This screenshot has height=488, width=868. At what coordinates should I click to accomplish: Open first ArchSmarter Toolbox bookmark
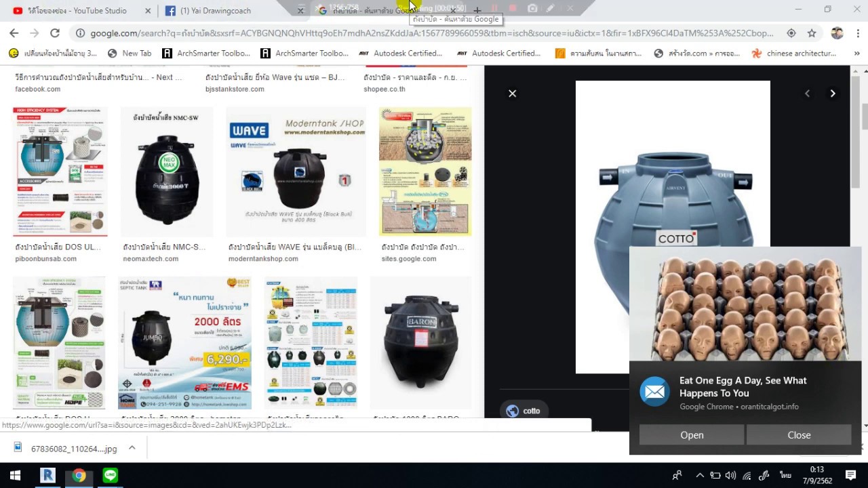click(206, 53)
